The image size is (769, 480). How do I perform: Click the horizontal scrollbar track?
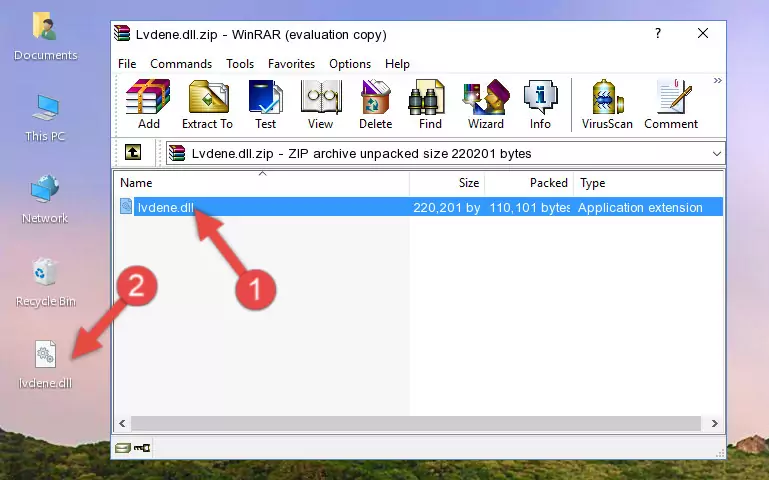(416, 423)
